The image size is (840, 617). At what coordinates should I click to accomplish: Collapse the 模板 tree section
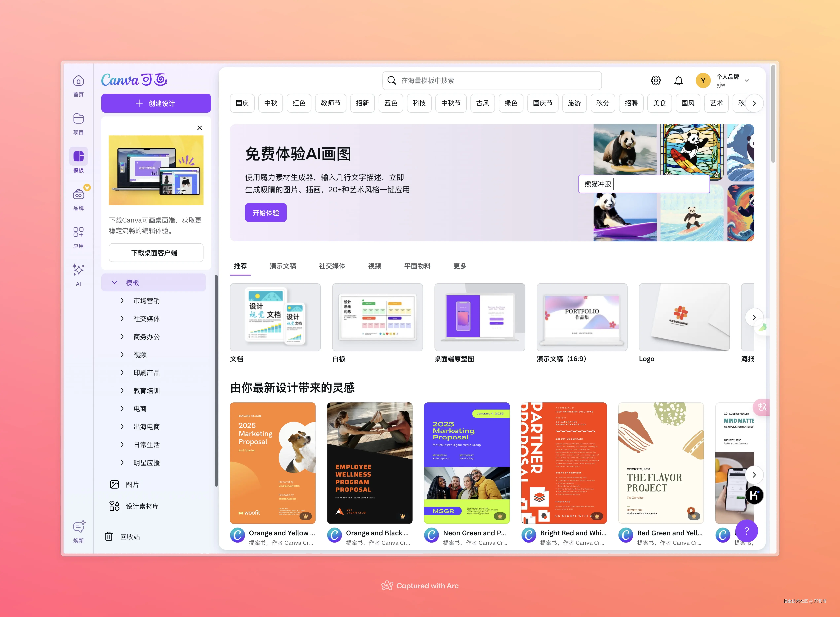pos(115,283)
